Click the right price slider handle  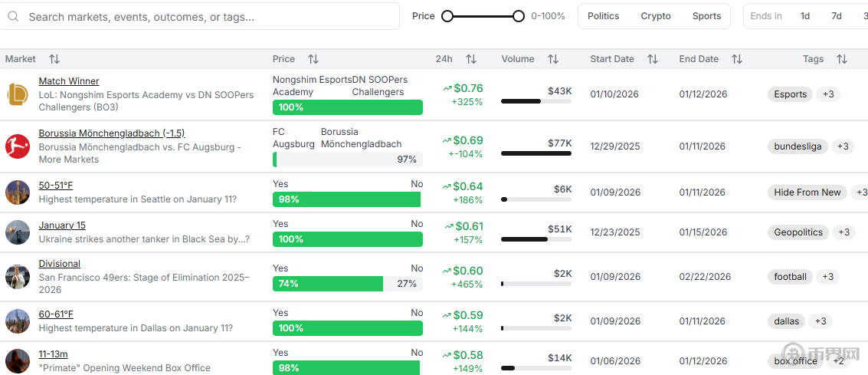click(519, 16)
